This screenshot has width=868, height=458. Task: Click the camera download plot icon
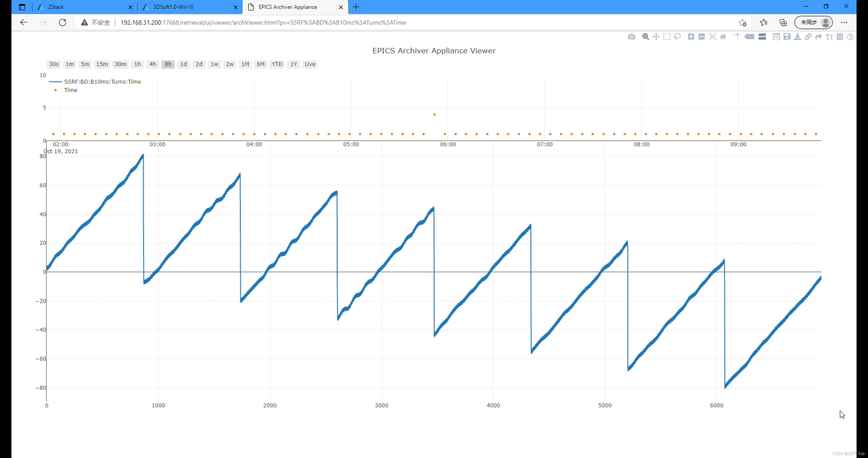coord(632,37)
